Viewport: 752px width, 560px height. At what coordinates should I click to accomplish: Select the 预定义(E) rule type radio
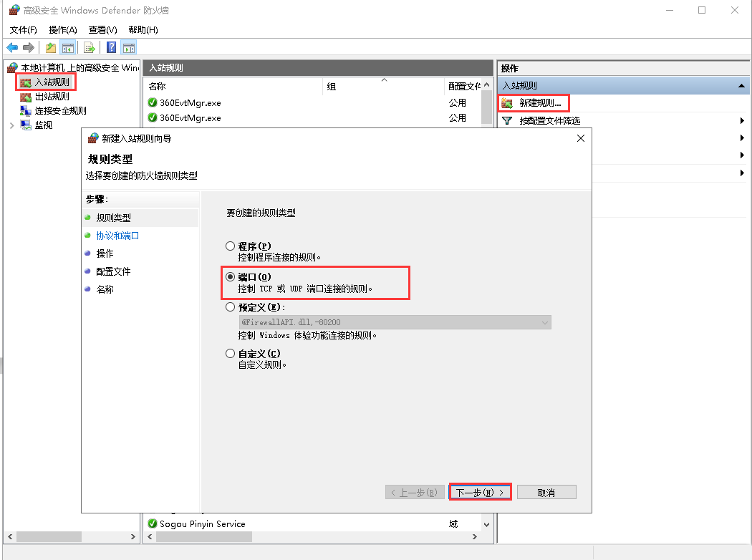[230, 306]
